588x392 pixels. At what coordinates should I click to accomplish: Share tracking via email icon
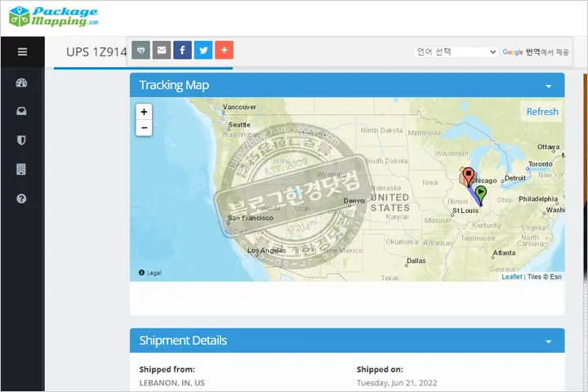162,50
